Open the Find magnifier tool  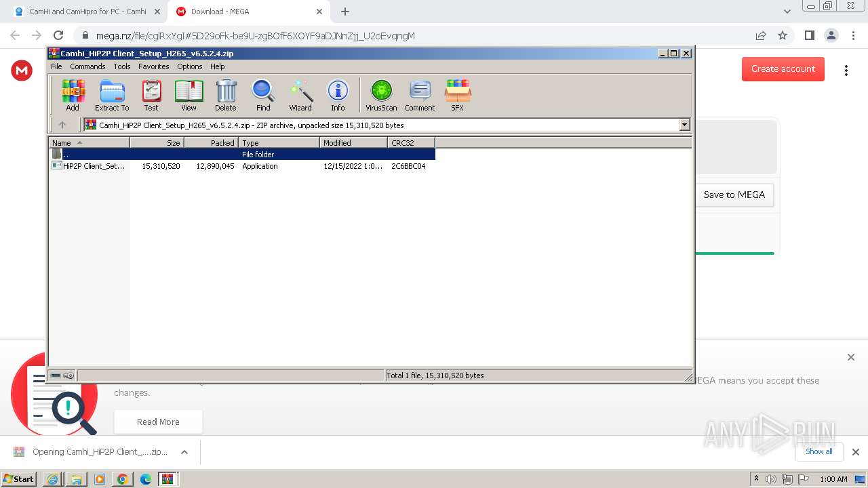point(263,95)
